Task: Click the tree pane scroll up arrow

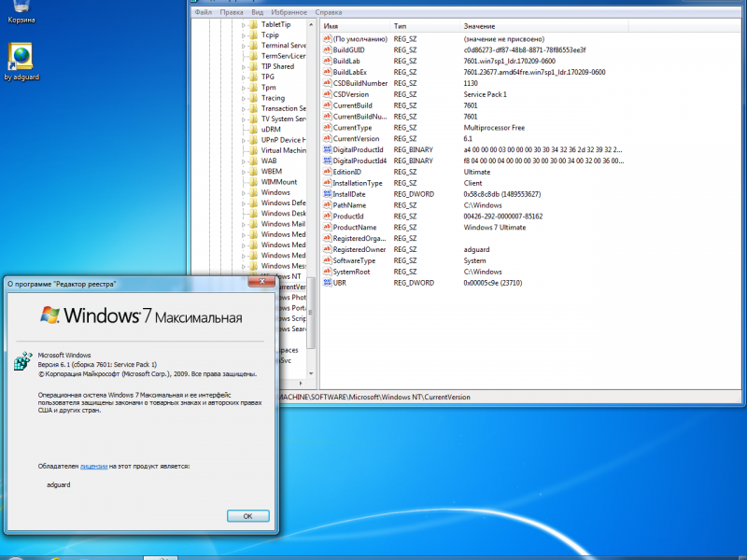Action: 311,24
